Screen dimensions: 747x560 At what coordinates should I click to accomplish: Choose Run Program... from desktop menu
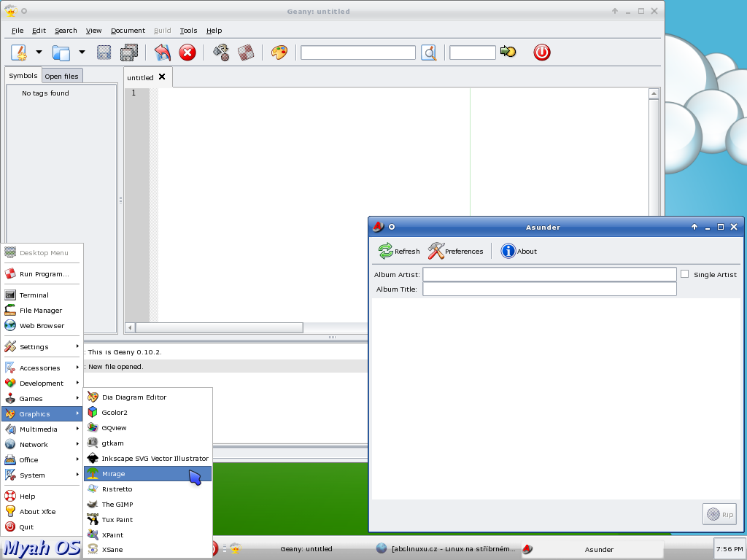coord(42,274)
